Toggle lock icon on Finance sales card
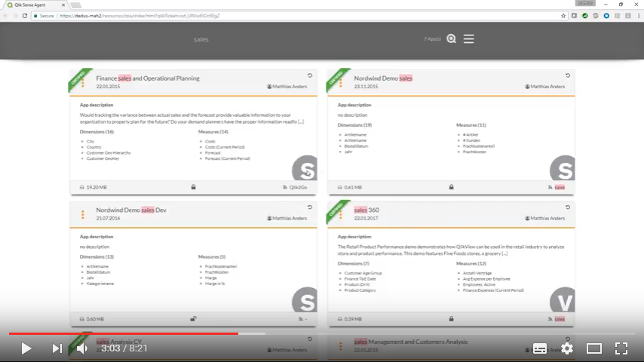 (193, 187)
